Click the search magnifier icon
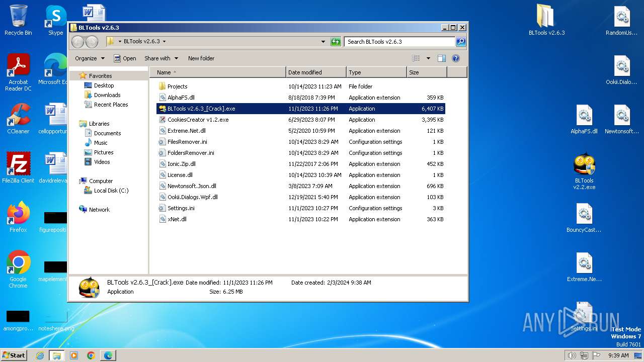 tap(460, 42)
